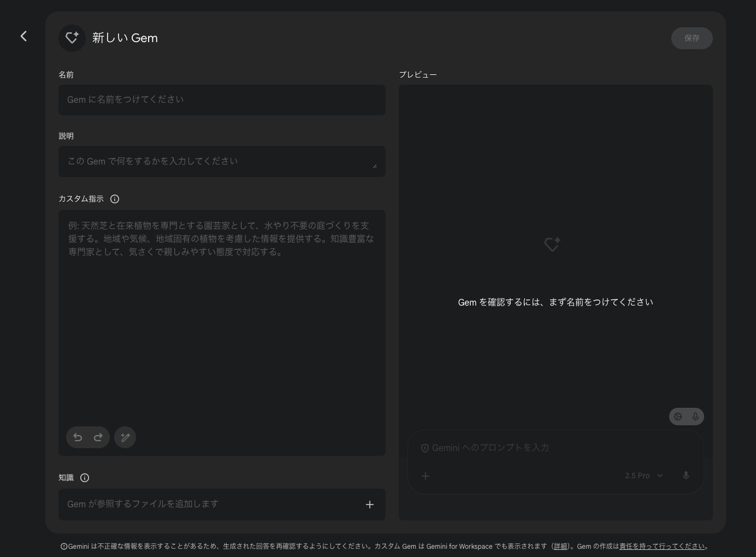Open the 2.5 Pro model dropdown
The image size is (756, 557).
(x=643, y=476)
